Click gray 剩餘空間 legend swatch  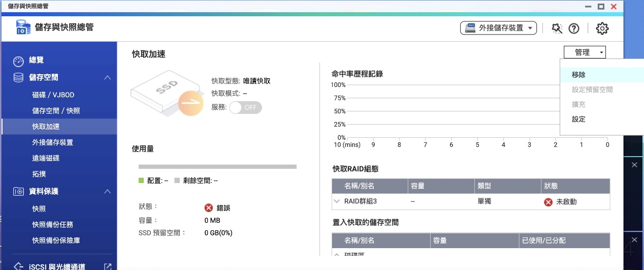tap(177, 181)
